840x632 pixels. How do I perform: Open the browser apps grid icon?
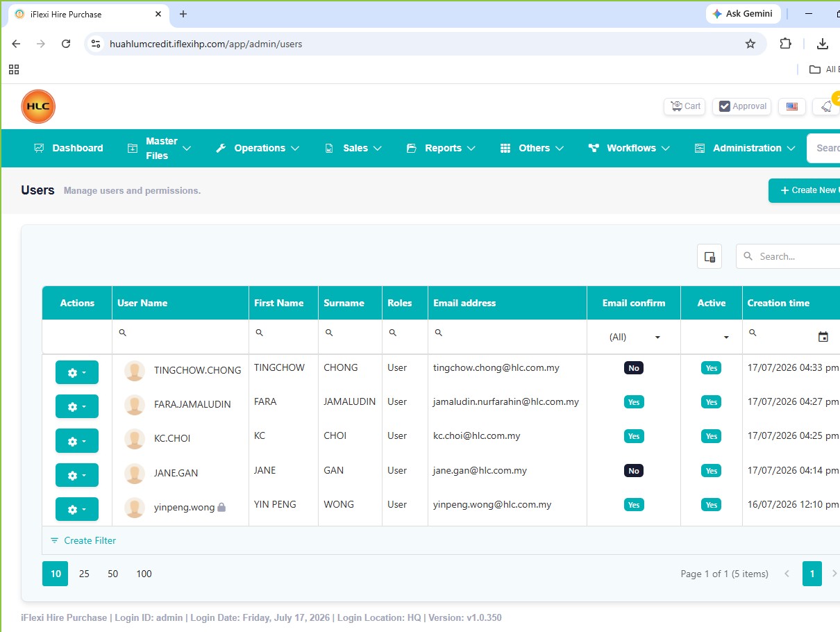(x=14, y=69)
